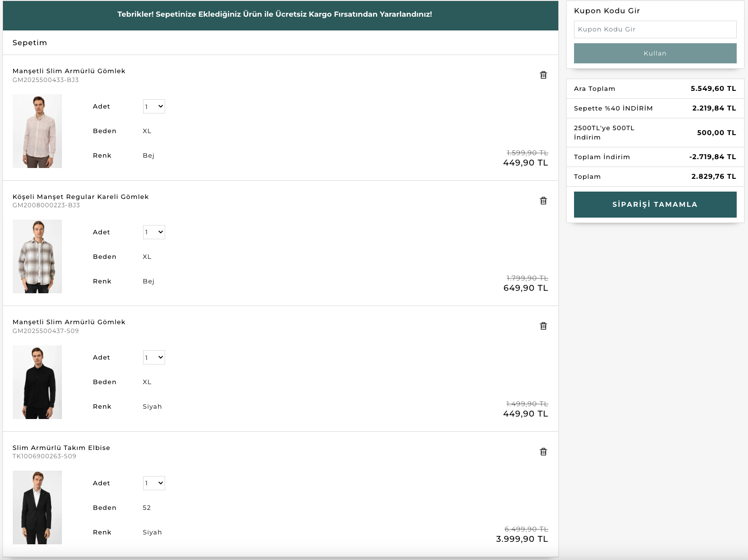This screenshot has width=748, height=560.
Task: Remove Slim Armürlü Takım Elbise from cart
Action: tap(543, 452)
